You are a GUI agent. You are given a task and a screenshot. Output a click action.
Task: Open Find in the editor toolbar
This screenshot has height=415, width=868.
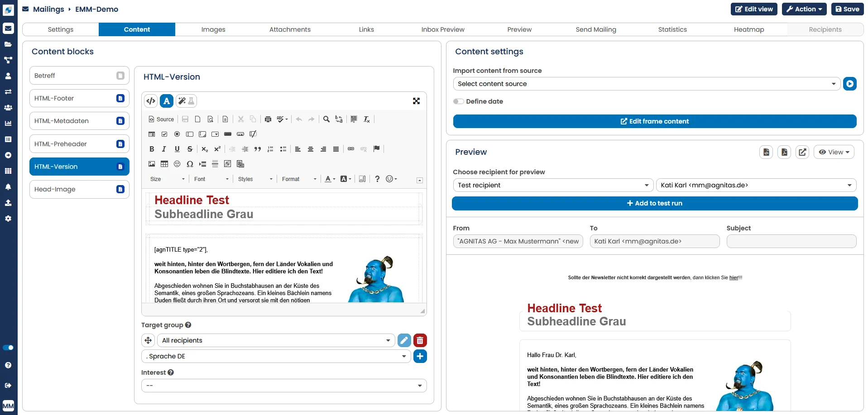[x=326, y=119]
